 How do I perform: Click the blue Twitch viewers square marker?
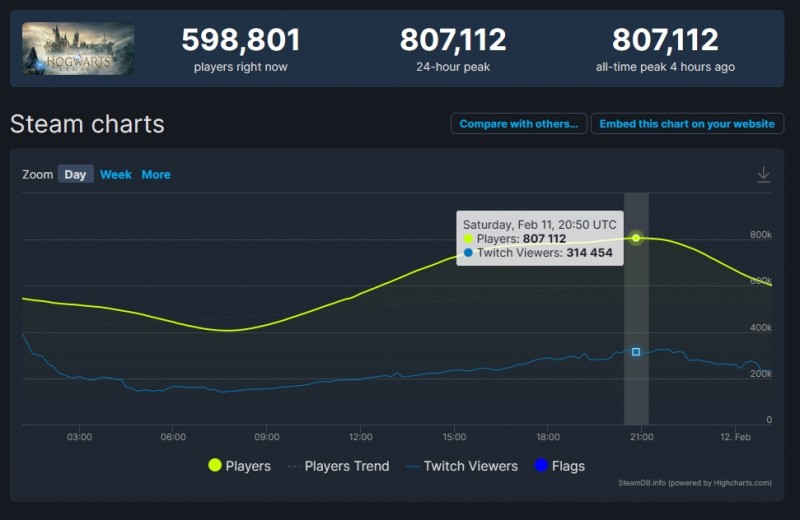[636, 352]
